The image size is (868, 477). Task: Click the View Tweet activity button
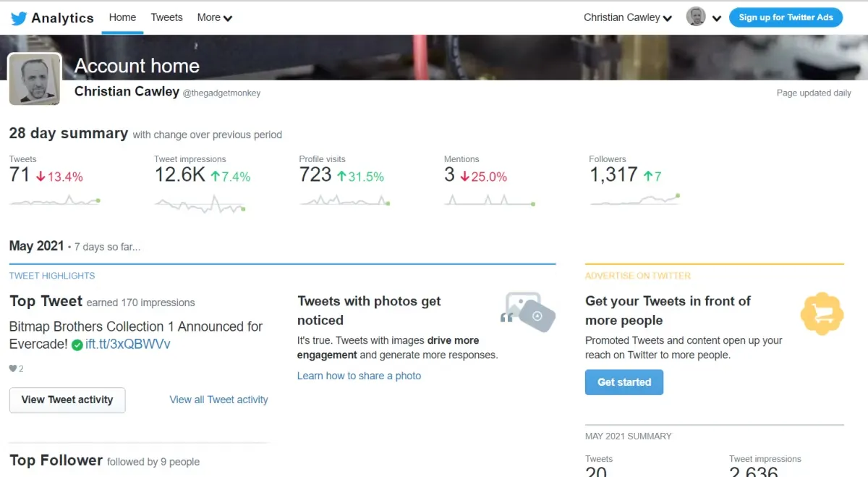(x=67, y=400)
